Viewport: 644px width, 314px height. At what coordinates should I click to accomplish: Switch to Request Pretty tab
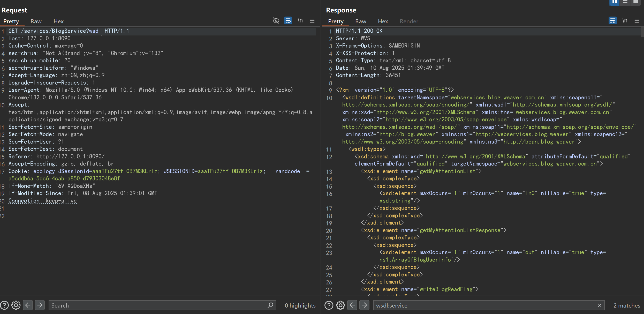tap(11, 21)
